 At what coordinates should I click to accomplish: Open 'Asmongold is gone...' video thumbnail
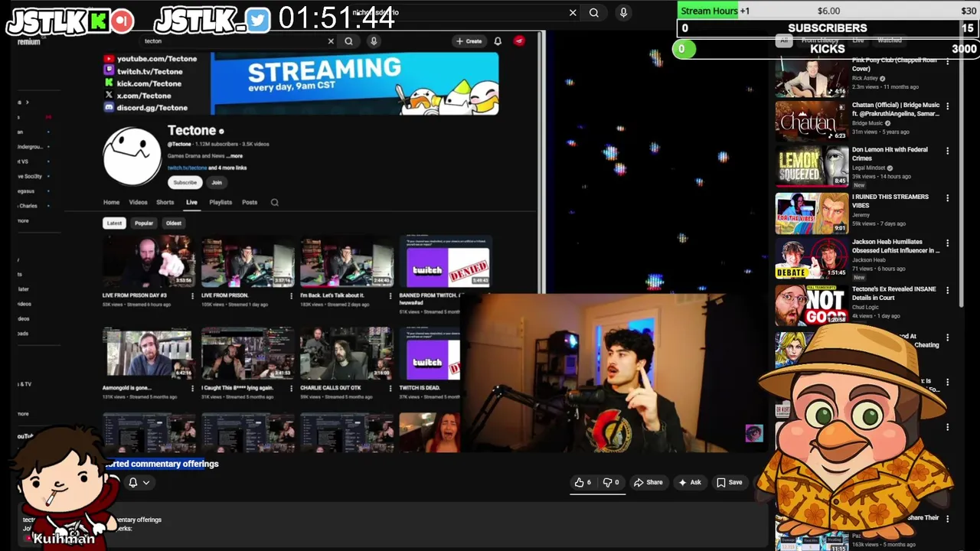[149, 354]
